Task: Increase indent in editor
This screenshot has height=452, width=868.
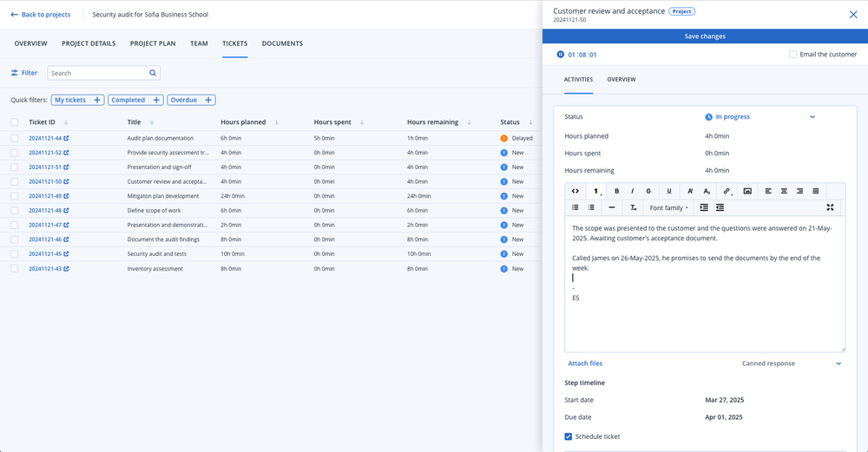Action: [x=704, y=207]
